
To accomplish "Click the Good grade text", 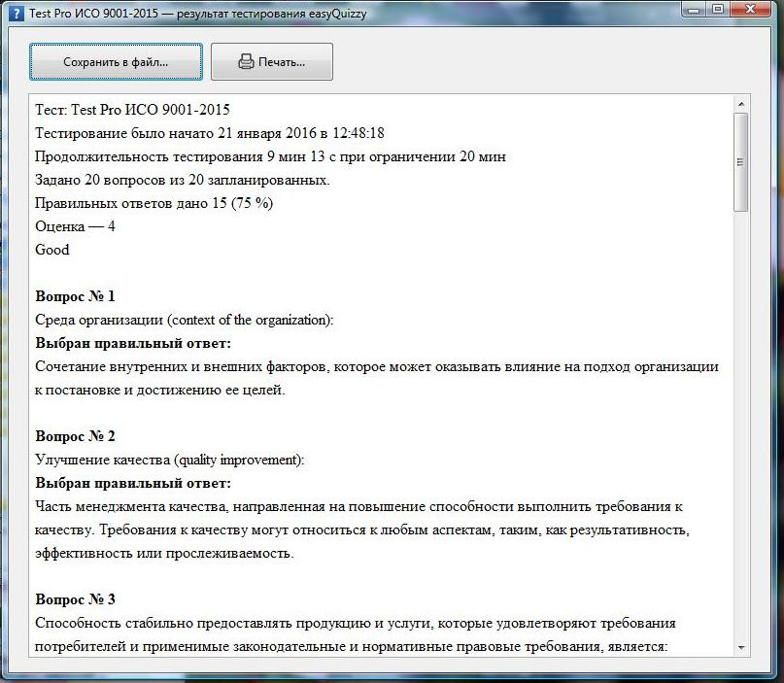I will click(x=51, y=250).
